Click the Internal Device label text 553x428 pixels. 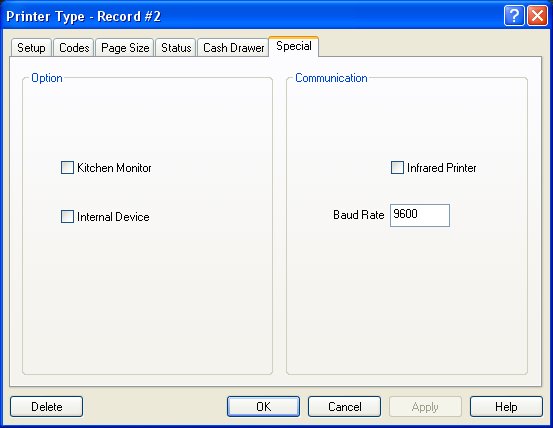(113, 217)
